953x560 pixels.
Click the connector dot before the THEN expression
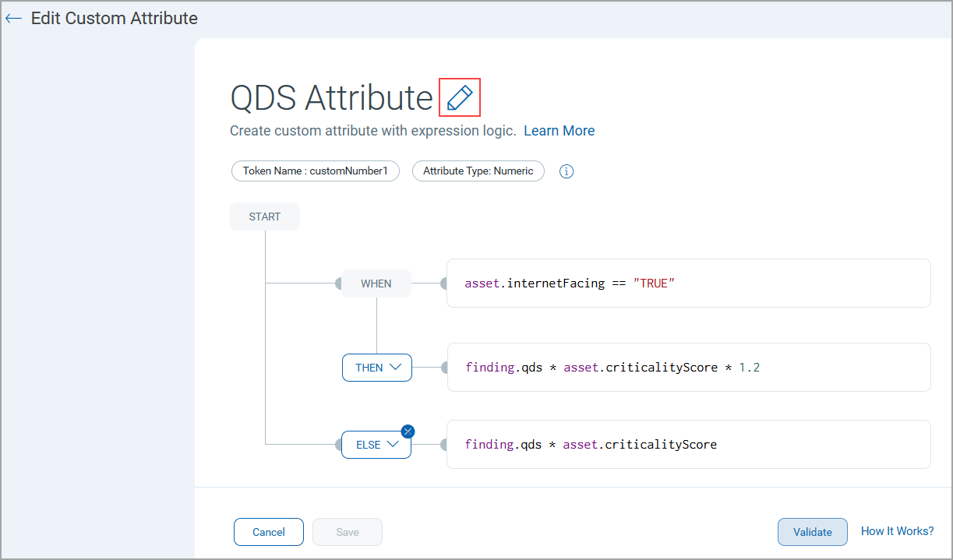point(444,368)
